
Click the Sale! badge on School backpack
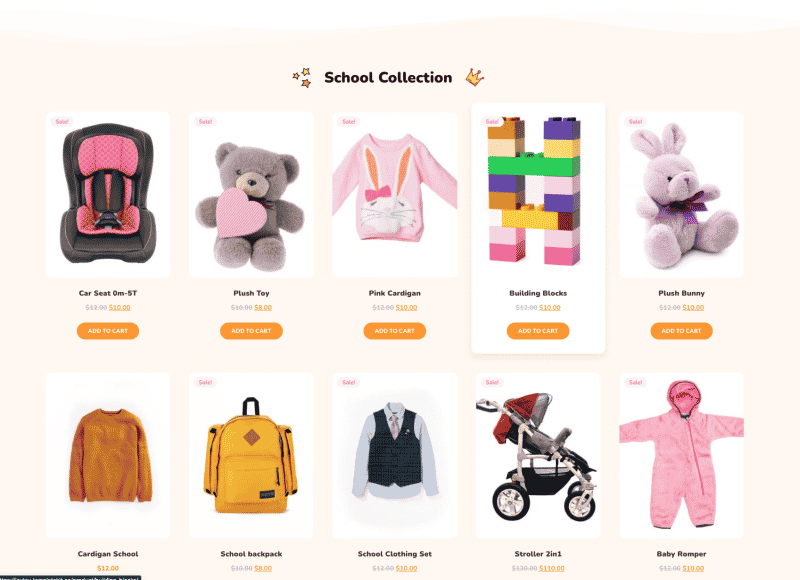pos(206,382)
